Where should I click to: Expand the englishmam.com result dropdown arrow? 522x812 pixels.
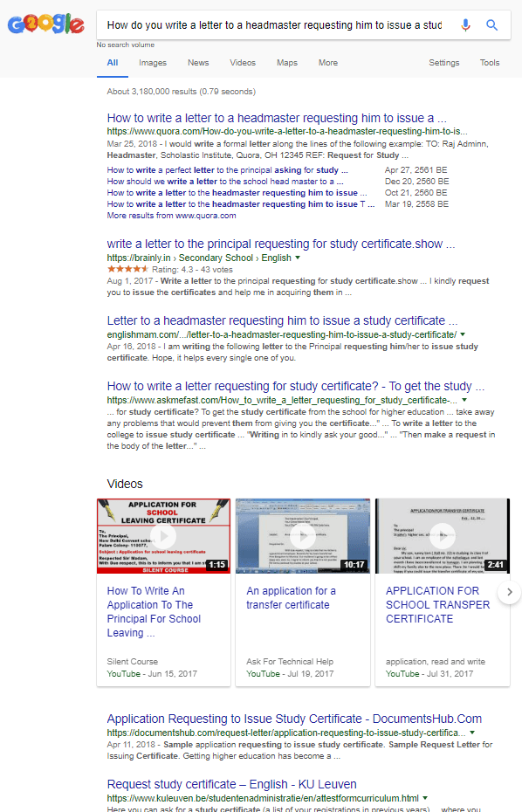pyautogui.click(x=463, y=334)
